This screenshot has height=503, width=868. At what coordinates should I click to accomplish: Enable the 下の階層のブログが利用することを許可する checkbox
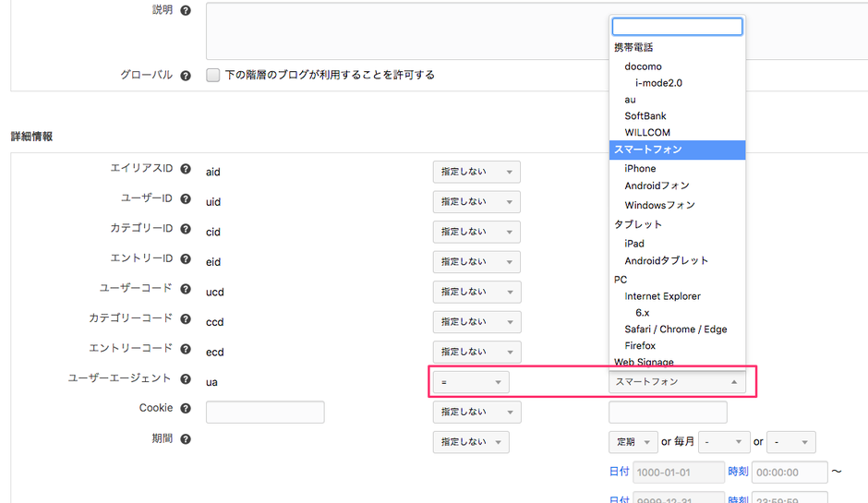(x=213, y=75)
